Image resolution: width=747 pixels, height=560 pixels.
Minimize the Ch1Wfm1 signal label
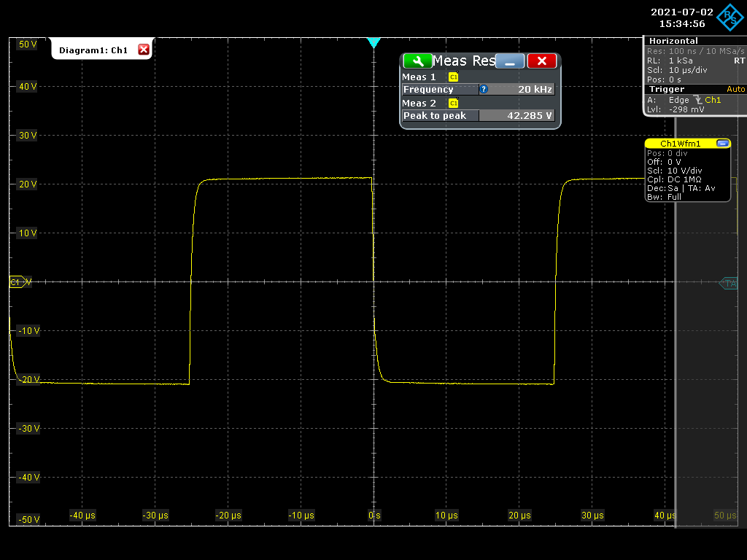coord(722,144)
